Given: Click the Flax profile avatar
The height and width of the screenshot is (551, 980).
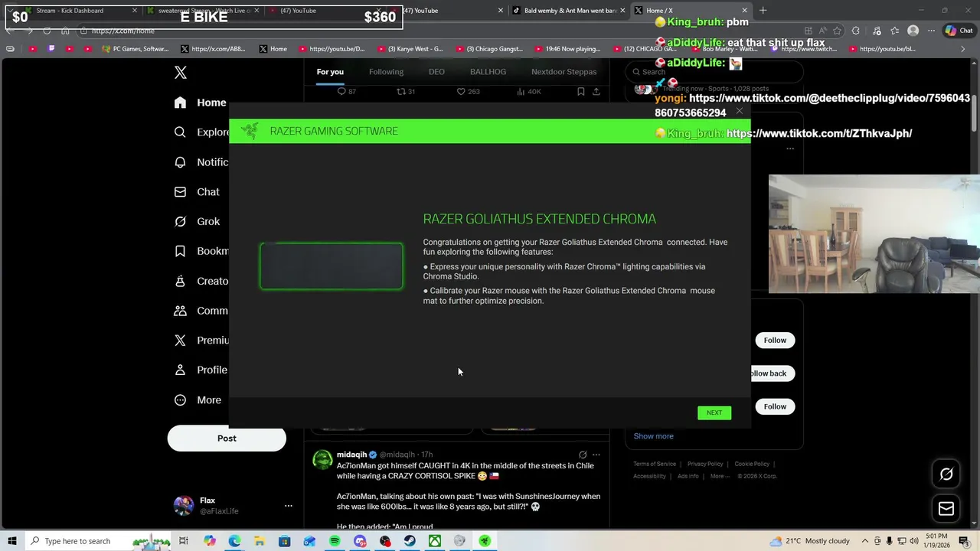Looking at the screenshot, I should 184,506.
